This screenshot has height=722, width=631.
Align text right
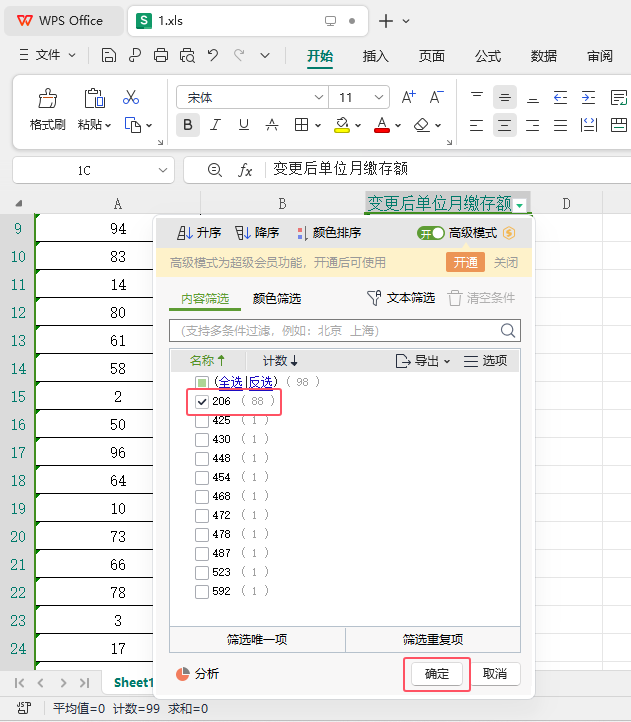[532, 125]
